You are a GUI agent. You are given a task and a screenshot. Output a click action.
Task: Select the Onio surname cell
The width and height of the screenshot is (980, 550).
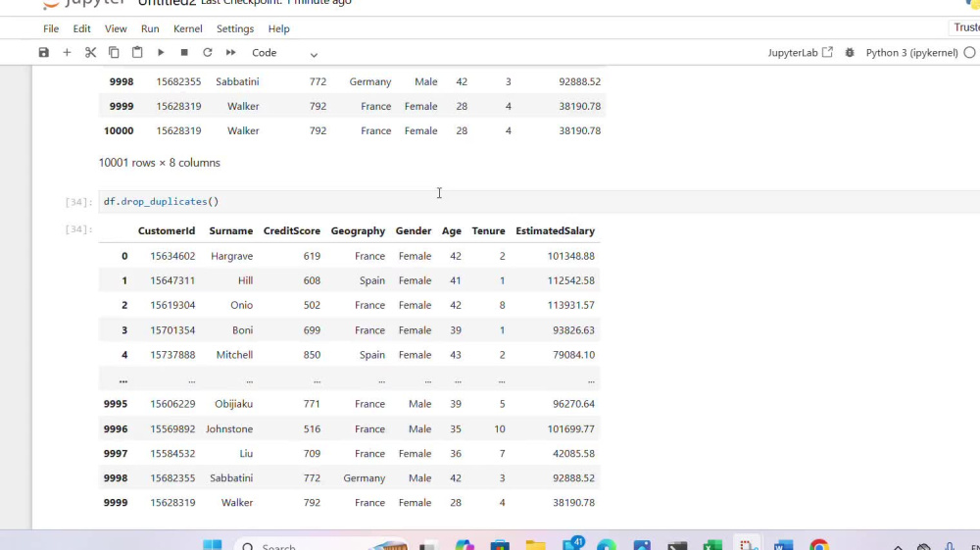241,305
